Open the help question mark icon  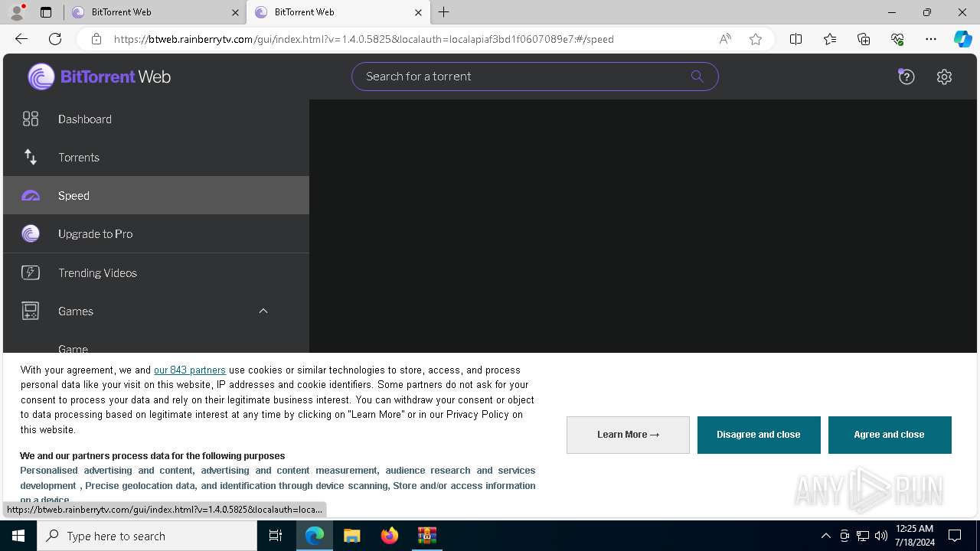(x=906, y=77)
